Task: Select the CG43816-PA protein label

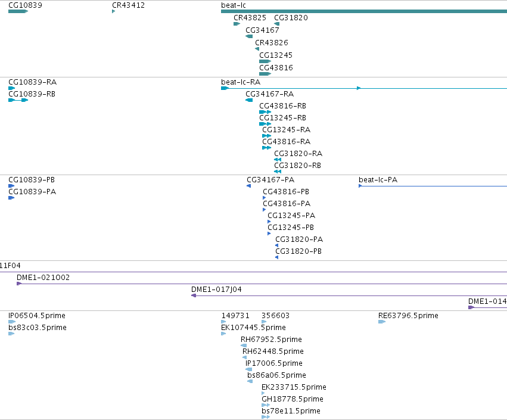Action: [287, 204]
